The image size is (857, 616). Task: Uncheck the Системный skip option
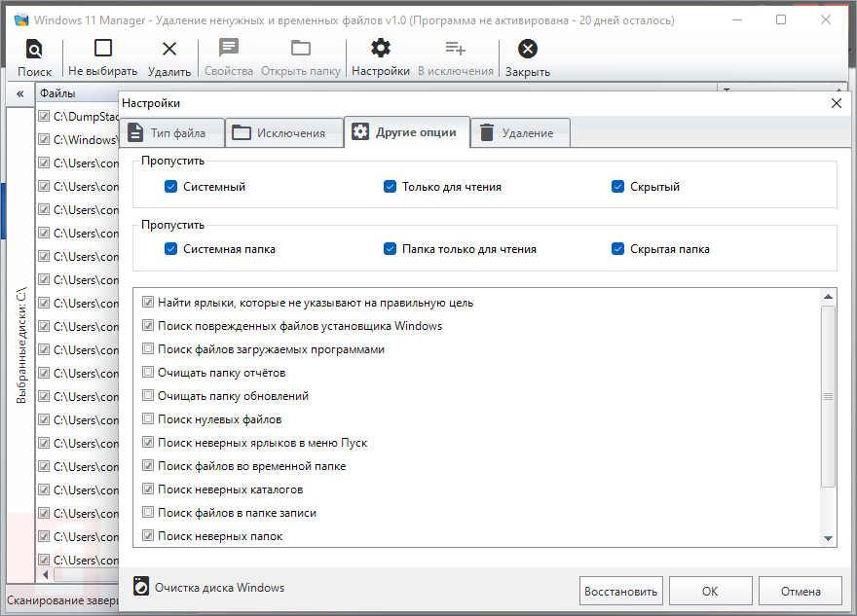[171, 187]
